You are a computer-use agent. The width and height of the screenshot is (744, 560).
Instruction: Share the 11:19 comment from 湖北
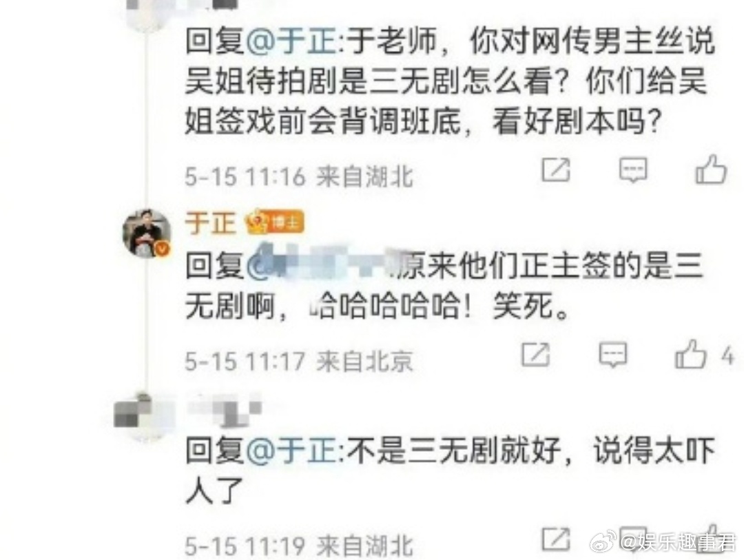coord(556,539)
